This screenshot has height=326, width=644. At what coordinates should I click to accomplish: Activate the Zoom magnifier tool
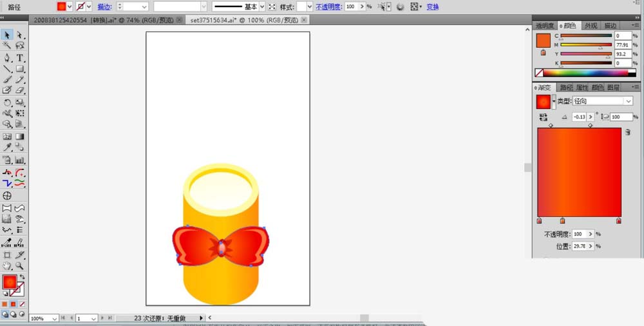tap(19, 265)
